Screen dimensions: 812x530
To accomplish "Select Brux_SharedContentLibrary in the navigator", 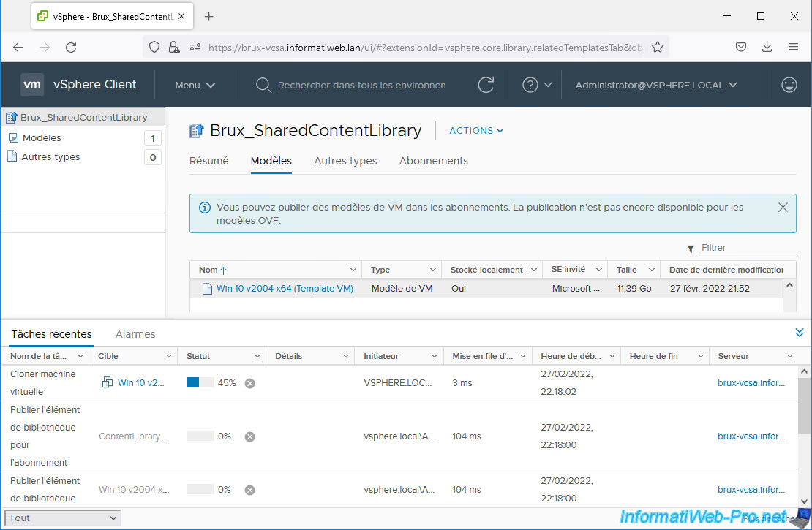I will (84, 118).
